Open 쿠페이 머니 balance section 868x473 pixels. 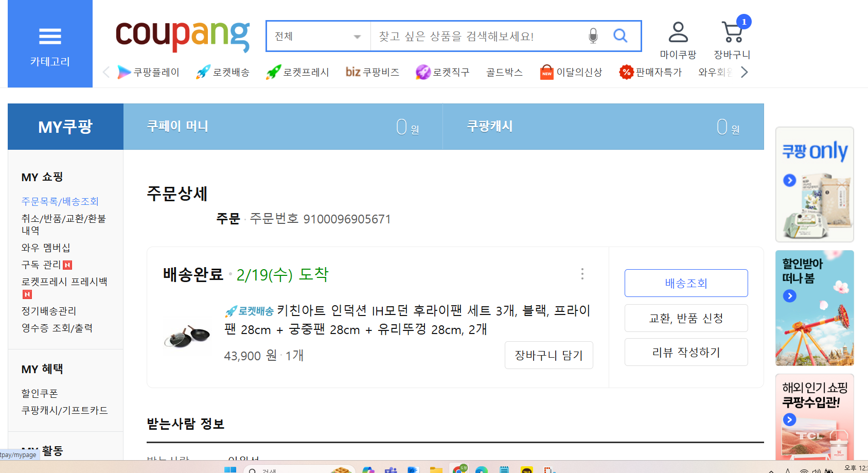tap(283, 127)
